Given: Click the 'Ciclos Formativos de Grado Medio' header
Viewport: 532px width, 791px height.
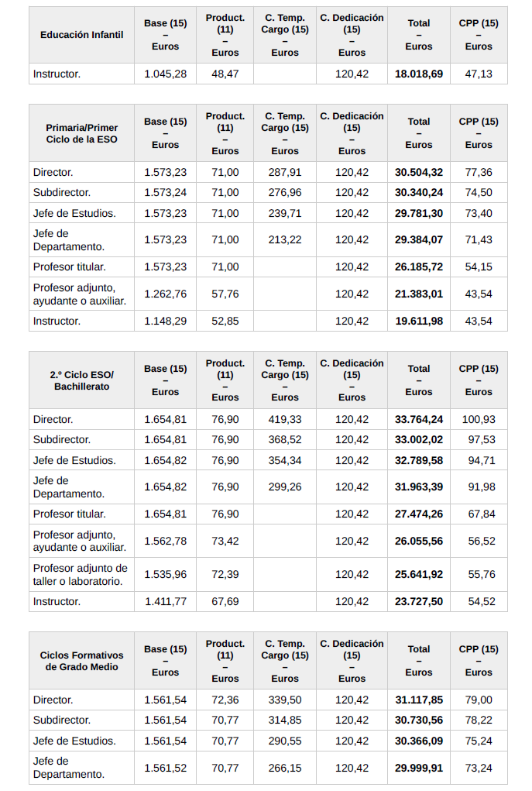Looking at the screenshot, I should pyautogui.click(x=81, y=661).
